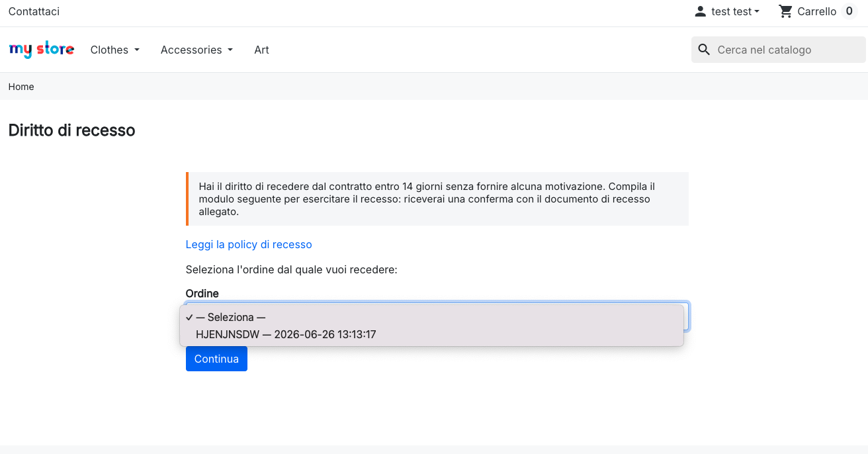This screenshot has height=454, width=868.
Task: Select order HJENJNSDW from the list
Action: coord(431,334)
